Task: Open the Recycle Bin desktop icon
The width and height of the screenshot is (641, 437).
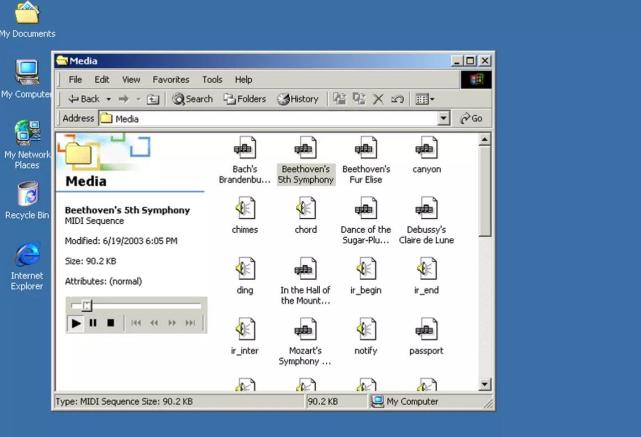Action: (27, 200)
